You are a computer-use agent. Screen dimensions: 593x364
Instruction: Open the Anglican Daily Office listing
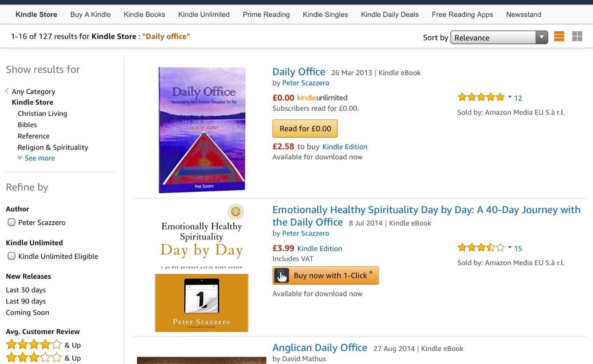320,347
